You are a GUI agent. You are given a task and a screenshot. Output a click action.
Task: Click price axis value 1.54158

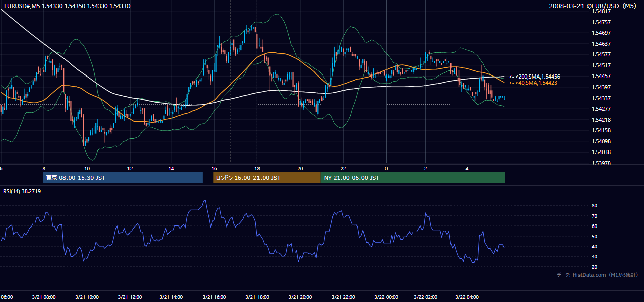coord(602,130)
